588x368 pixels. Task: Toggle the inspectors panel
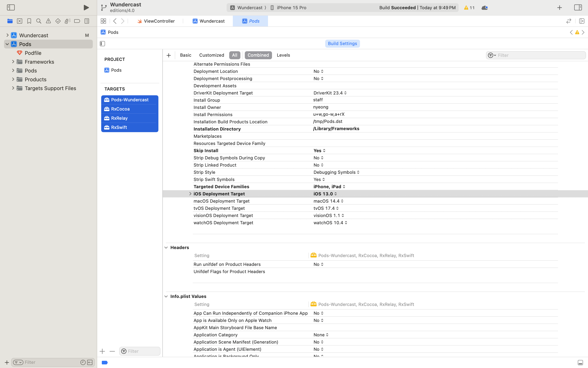point(578,8)
